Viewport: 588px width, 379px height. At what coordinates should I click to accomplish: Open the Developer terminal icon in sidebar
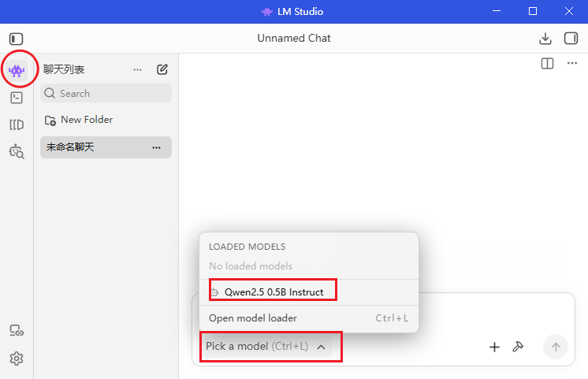(x=17, y=98)
